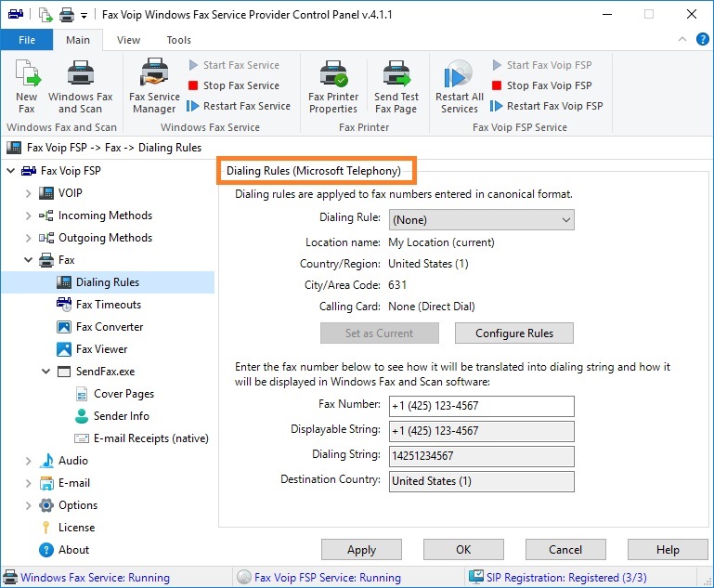Switch to the View ribbon tab
714x588 pixels.
tap(128, 40)
